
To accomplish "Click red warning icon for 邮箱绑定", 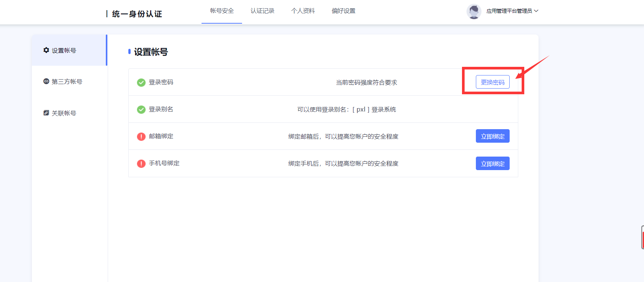I will (141, 137).
